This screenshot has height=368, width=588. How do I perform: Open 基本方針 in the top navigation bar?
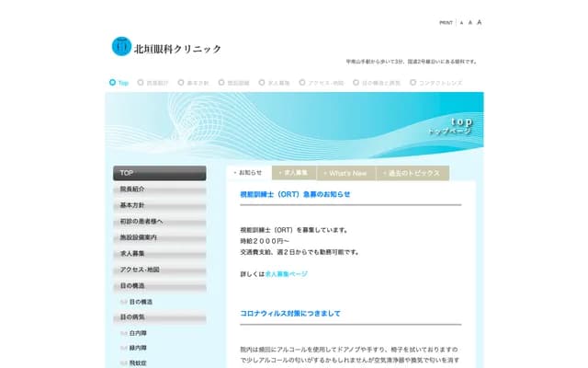(194, 83)
